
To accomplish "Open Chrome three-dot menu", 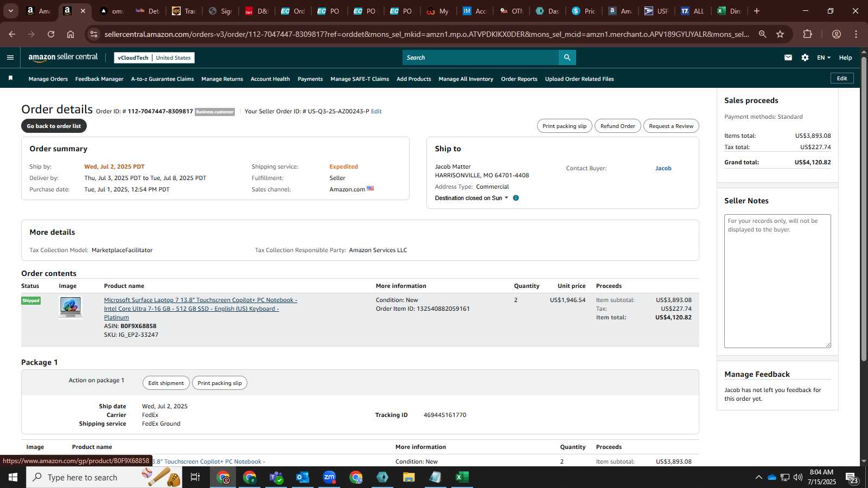I will coord(856,34).
